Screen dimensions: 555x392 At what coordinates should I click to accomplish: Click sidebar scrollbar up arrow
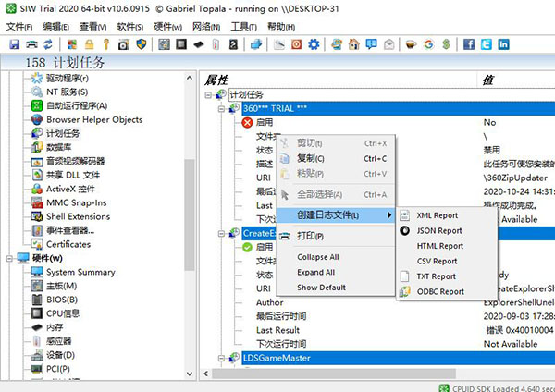[x=190, y=78]
